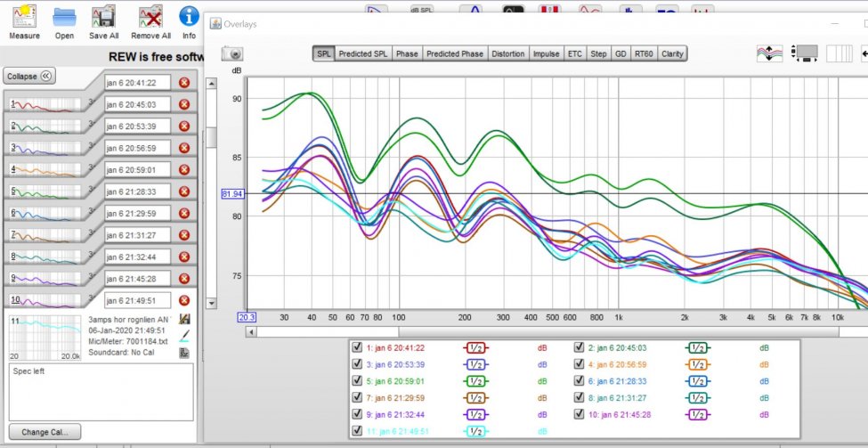
Task: Hide trace 11: jan 6 21:49:51
Action: 357,430
